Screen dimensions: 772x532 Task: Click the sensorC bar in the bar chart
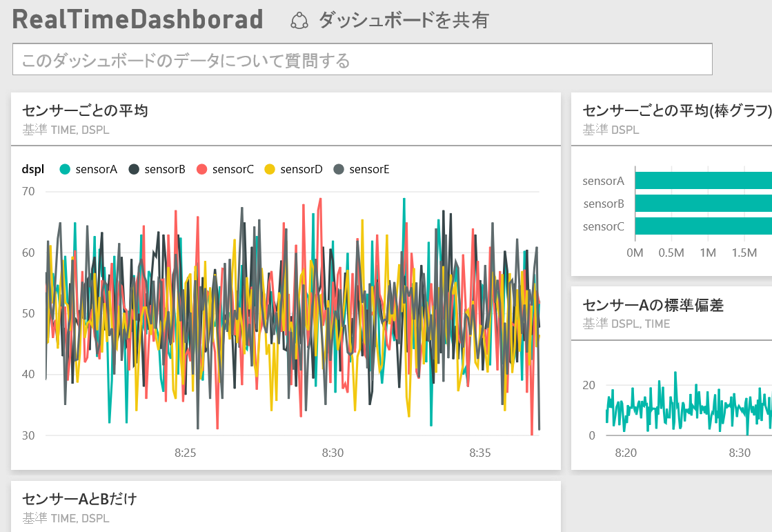tap(704, 226)
